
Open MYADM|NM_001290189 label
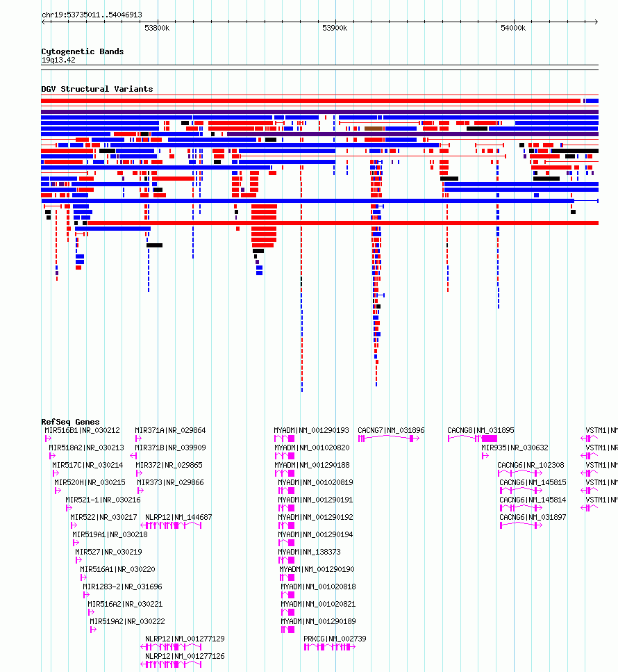click(x=318, y=621)
